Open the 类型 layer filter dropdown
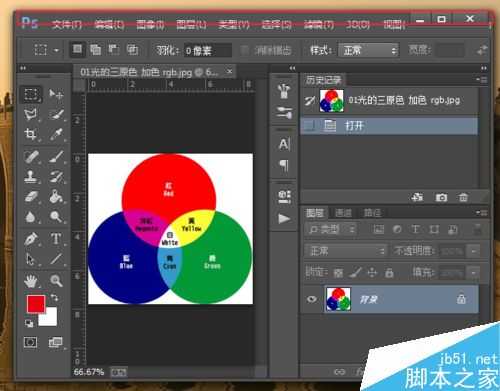 click(x=330, y=229)
